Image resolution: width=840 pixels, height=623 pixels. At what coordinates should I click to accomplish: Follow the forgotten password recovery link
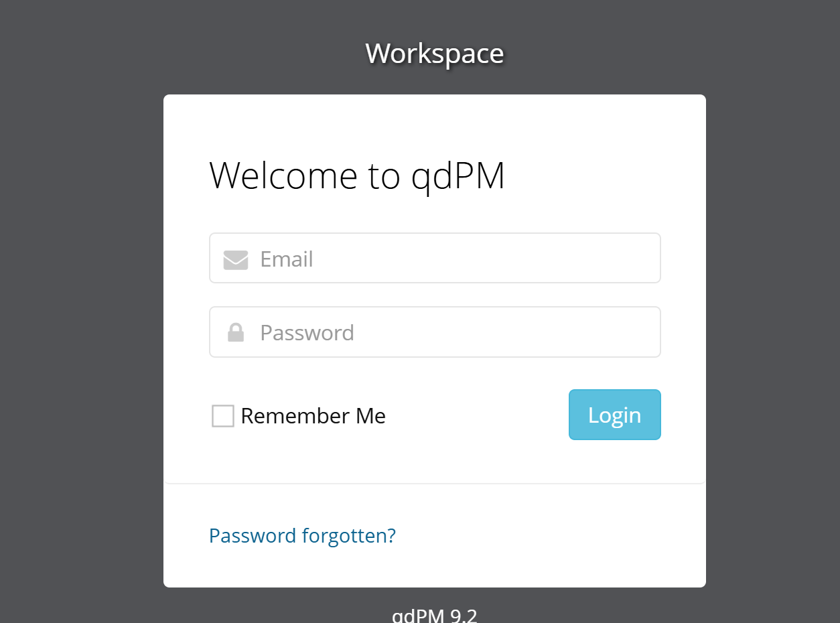(x=302, y=535)
